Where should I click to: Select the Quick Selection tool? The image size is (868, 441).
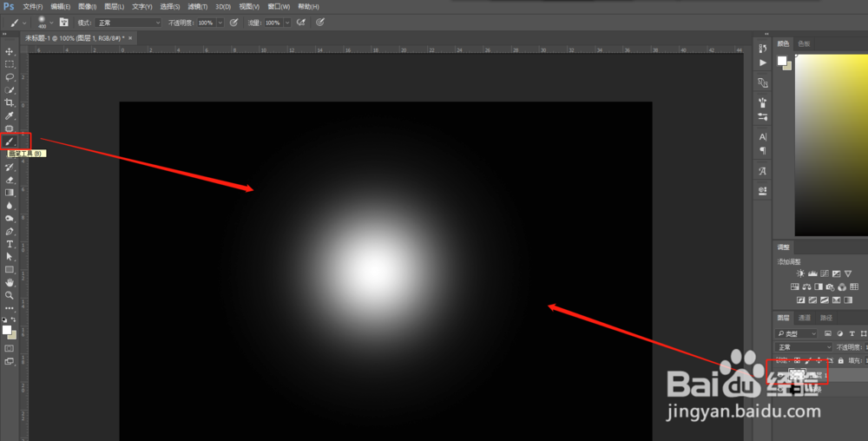[x=10, y=89]
